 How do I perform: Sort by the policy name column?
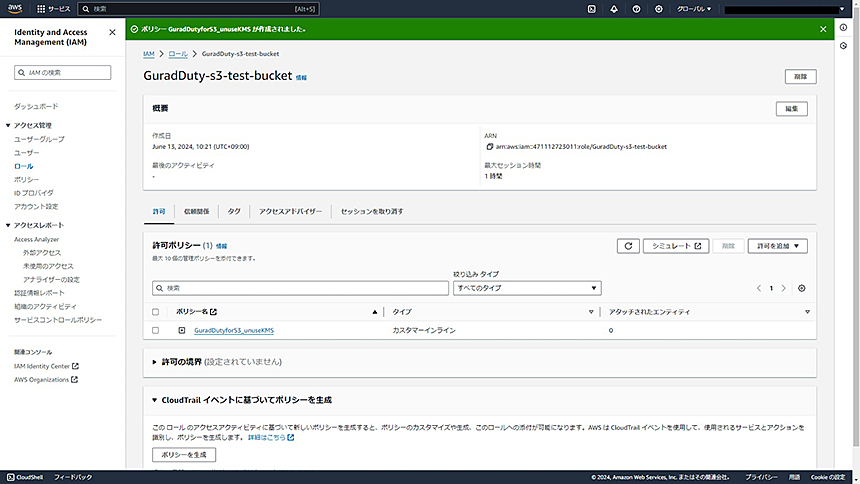point(375,312)
